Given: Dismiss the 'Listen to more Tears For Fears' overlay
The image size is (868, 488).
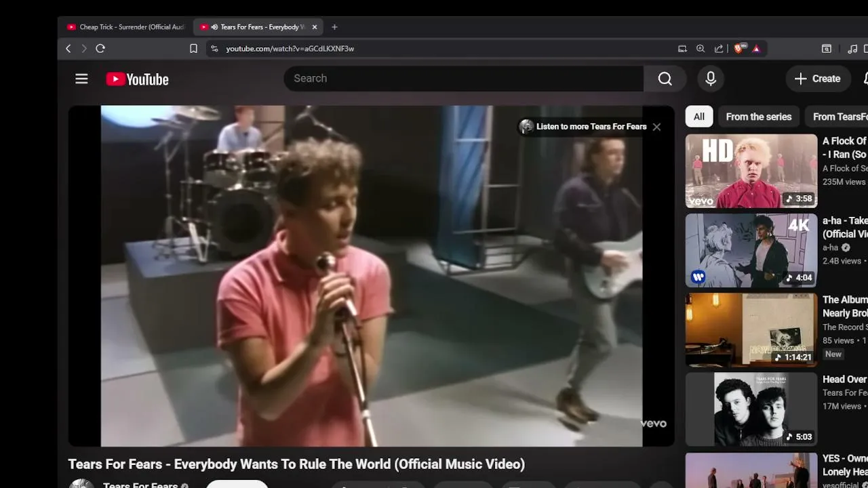Looking at the screenshot, I should pyautogui.click(x=656, y=127).
